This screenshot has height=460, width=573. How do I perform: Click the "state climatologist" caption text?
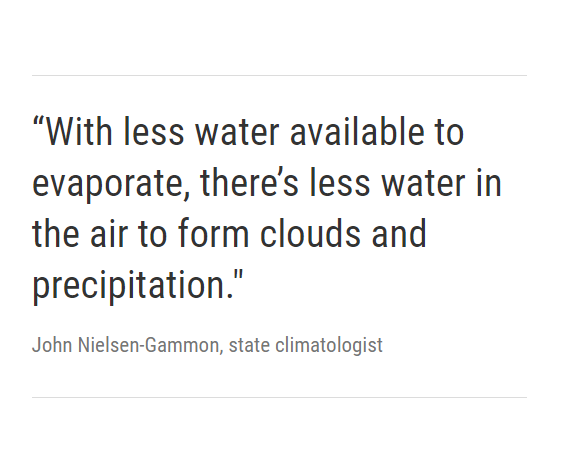point(306,346)
